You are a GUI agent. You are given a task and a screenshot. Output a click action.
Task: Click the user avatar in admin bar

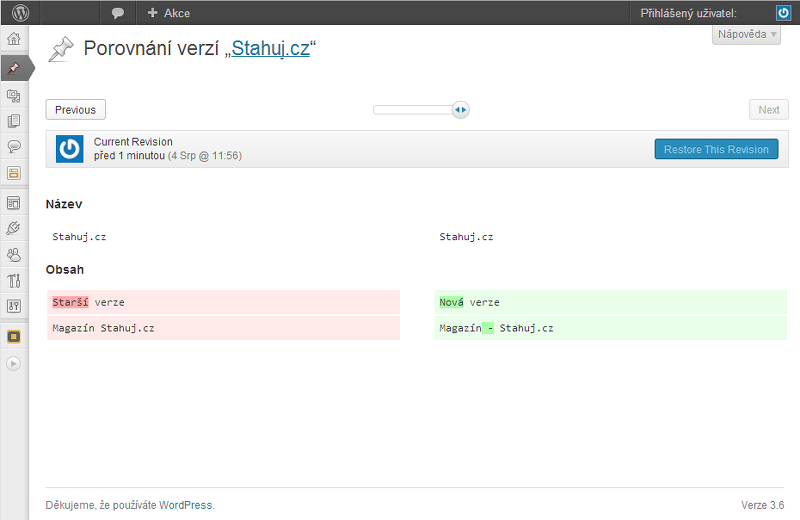click(x=783, y=13)
